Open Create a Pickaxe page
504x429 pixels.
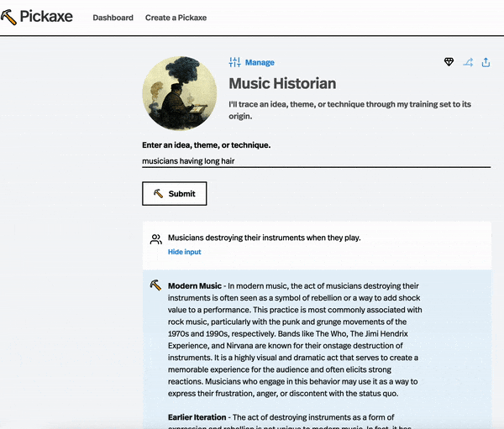176,18
